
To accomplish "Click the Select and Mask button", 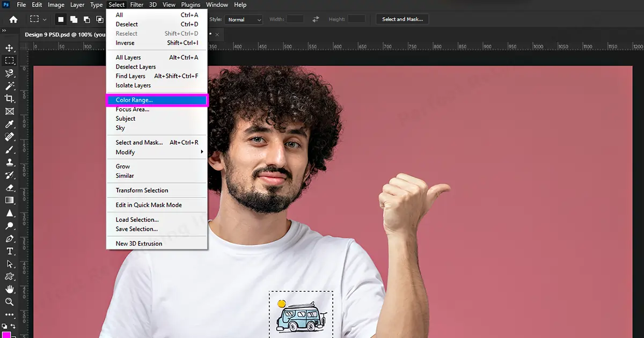I will (402, 19).
